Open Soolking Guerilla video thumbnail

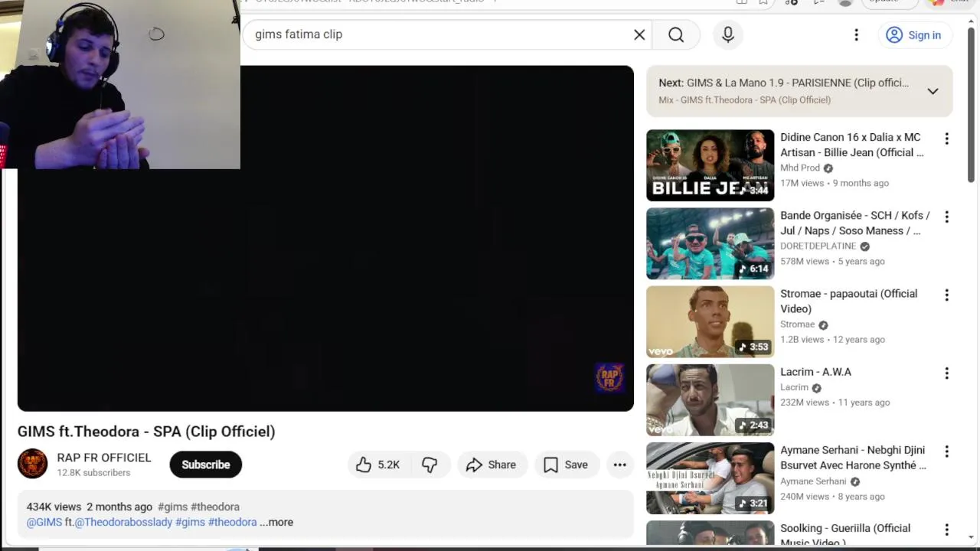[710, 533]
